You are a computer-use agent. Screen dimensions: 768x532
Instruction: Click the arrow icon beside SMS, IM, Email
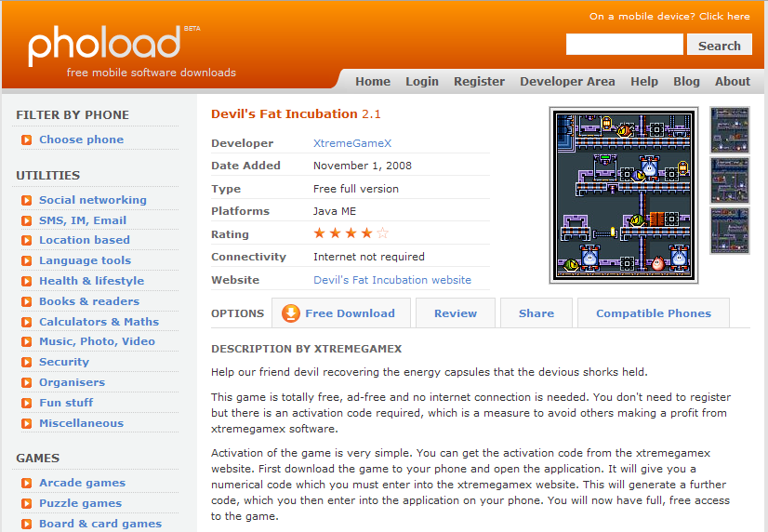tap(26, 221)
